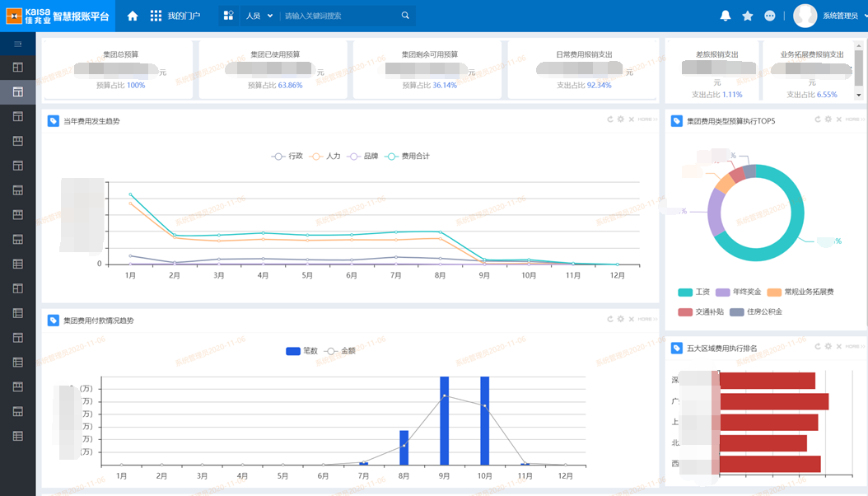This screenshot has width=868, height=496.
Task: Open settings gear of 集团费用付款情况趋势 panel
Action: point(621,319)
